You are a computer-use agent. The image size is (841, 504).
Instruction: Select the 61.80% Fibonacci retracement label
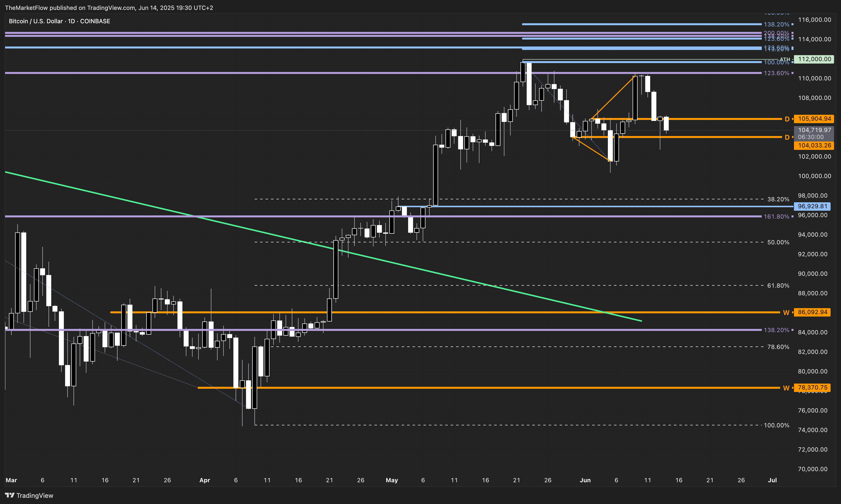(778, 286)
